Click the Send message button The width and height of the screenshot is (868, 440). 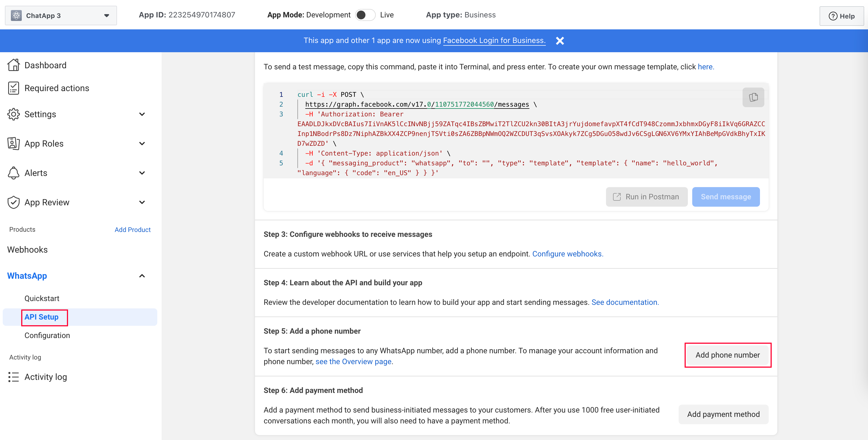(x=725, y=197)
